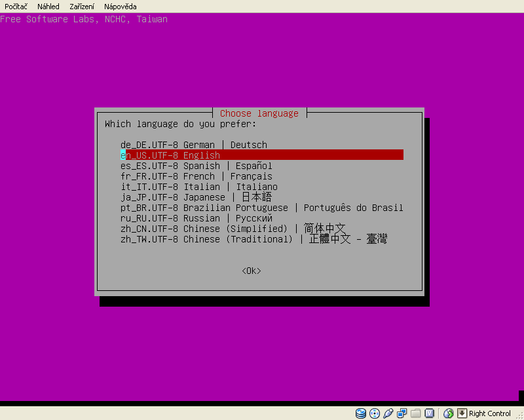Choose zh_TW.UTF-8 Chinese Traditional
This screenshot has width=524, height=420.
253,239
